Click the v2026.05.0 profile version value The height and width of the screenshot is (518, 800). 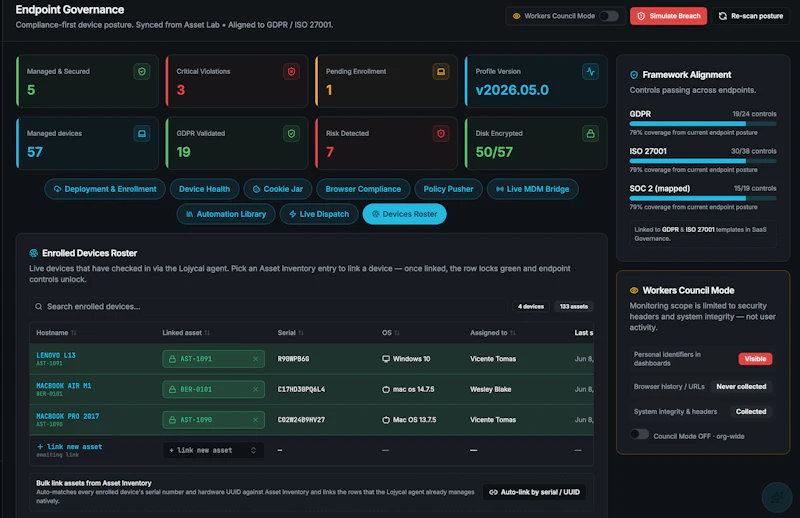(512, 90)
